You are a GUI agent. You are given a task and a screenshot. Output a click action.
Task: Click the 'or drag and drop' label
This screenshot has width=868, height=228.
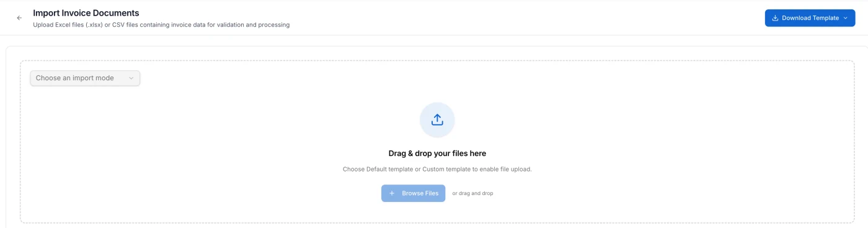click(472, 193)
